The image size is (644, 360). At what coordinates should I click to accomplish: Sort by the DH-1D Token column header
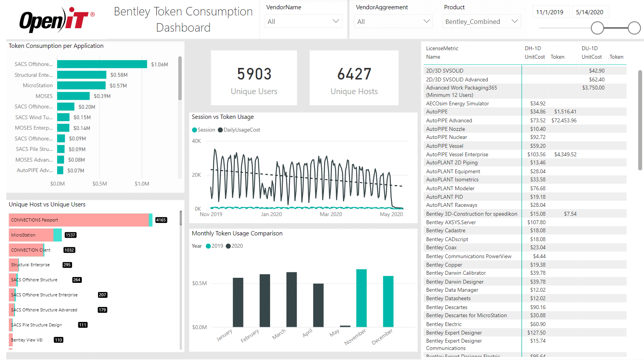point(558,57)
